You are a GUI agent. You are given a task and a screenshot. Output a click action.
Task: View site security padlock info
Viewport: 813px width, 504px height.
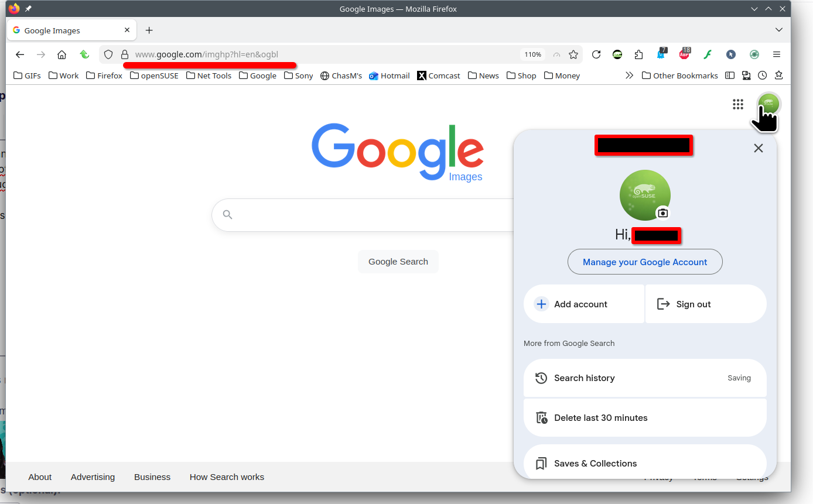[124, 54]
